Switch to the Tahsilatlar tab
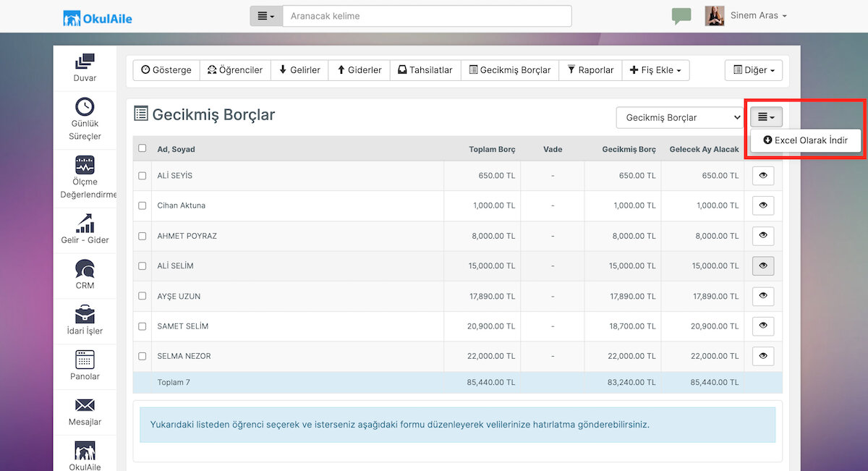 [425, 70]
